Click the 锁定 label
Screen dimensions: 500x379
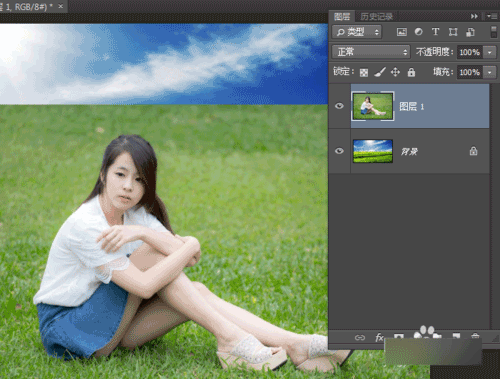343,71
